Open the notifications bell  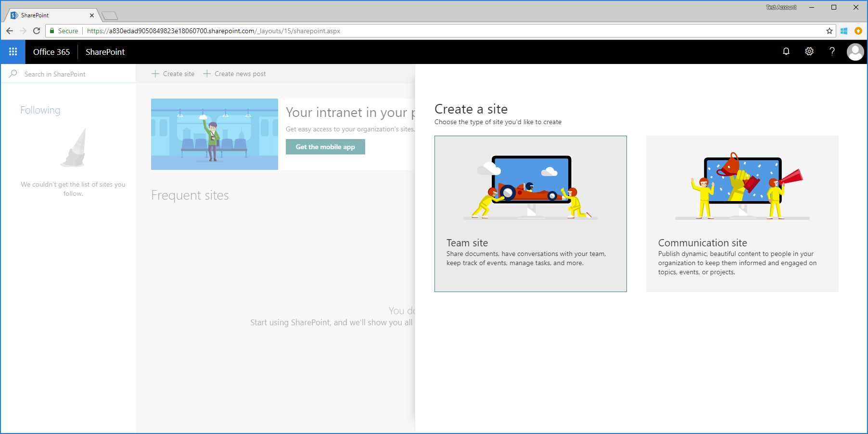click(x=786, y=51)
